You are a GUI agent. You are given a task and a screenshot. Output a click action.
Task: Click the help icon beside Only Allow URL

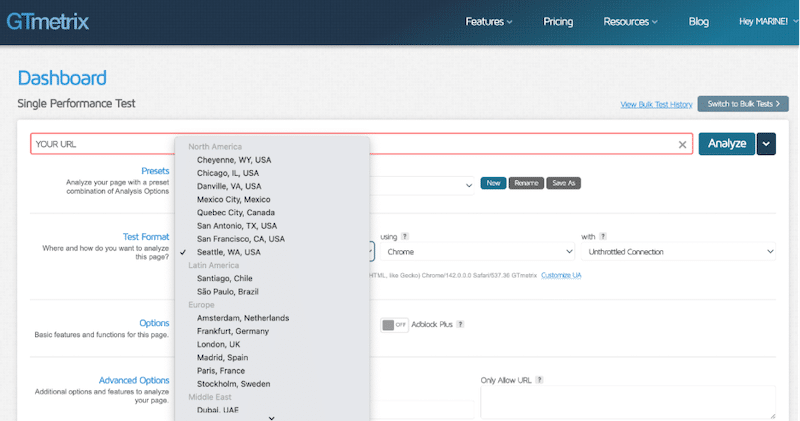pyautogui.click(x=540, y=380)
